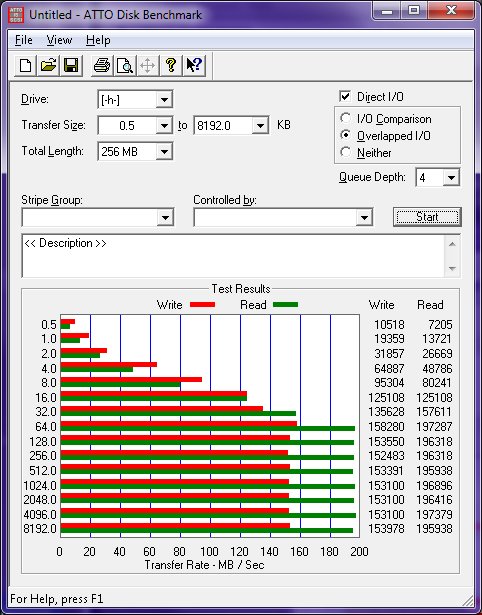Screen dimensions: 482x615
Task: Toggle the Direct I/O checkbox
Action: click(345, 96)
